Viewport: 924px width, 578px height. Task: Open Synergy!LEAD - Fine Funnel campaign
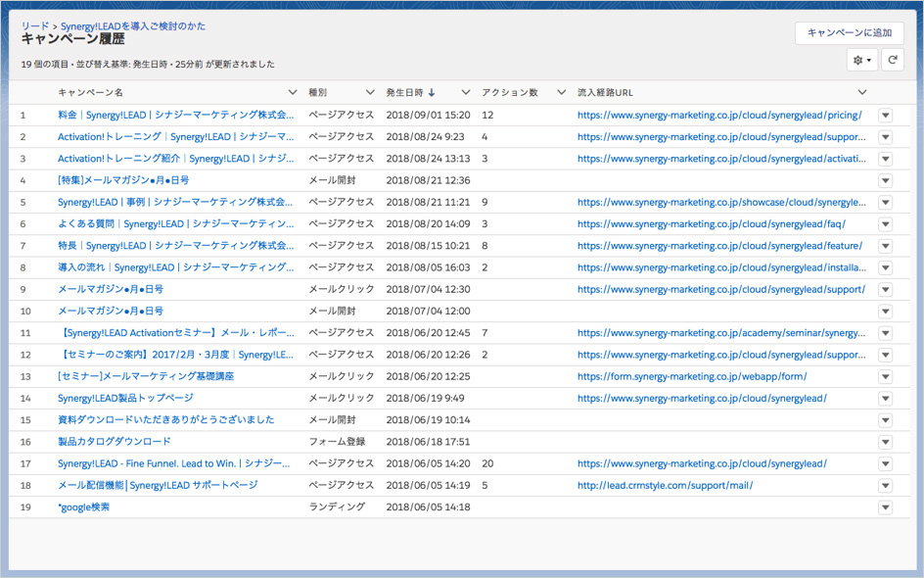(174, 464)
